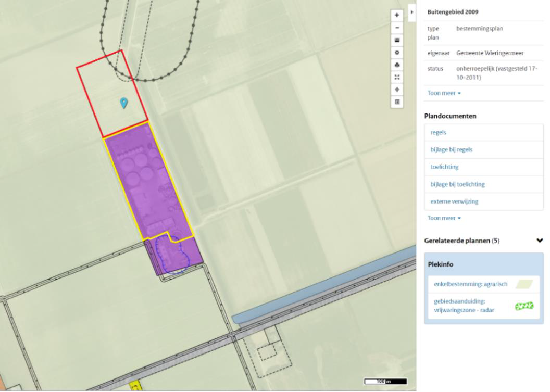Click the zoom in plus button

point(397,15)
